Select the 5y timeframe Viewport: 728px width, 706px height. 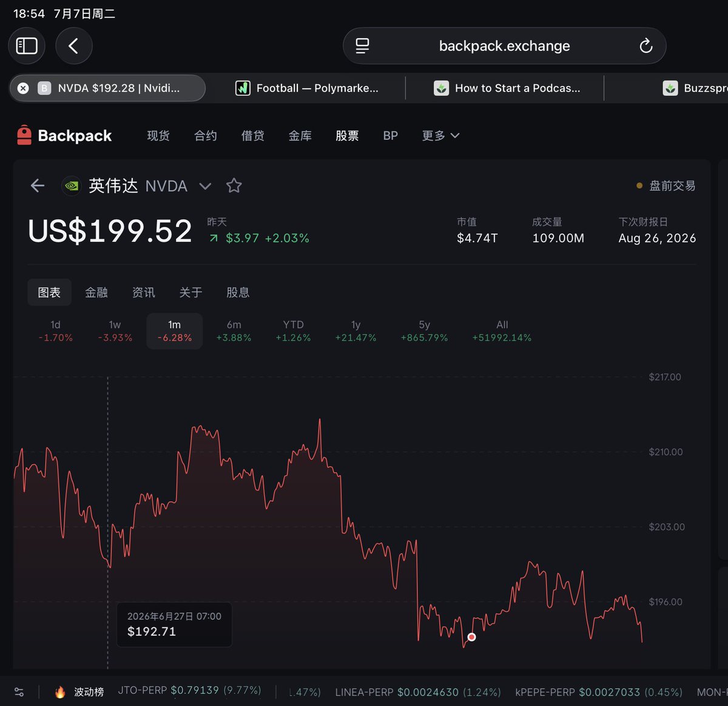pos(424,331)
